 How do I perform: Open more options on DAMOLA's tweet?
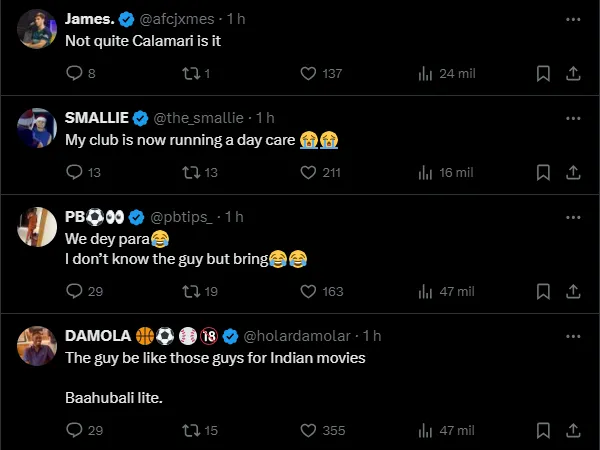coord(572,335)
